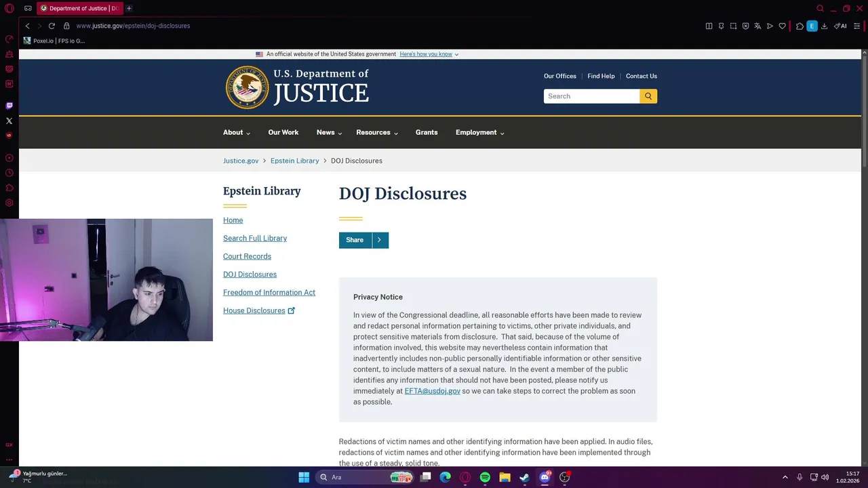Take a snapshot with capture icon
868x488 pixels.
[x=733, y=26]
